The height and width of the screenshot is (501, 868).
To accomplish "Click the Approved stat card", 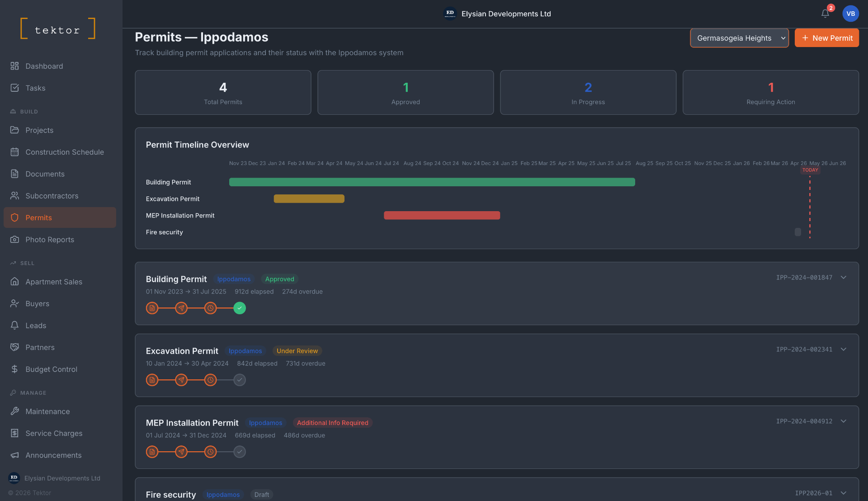I will click(406, 92).
